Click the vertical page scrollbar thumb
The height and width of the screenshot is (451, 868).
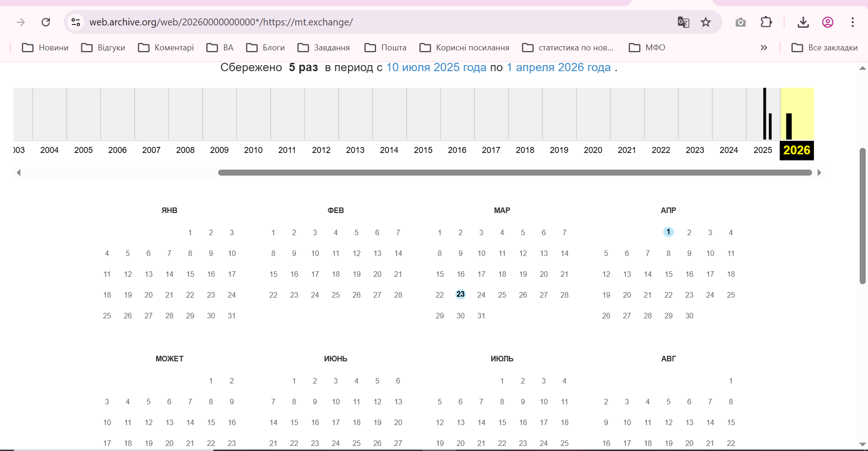point(862,216)
